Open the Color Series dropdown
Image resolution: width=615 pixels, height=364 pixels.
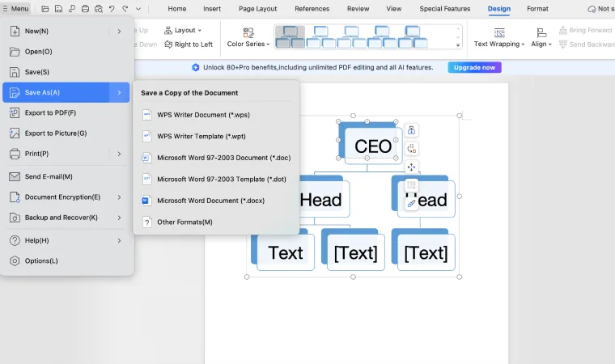(x=248, y=37)
